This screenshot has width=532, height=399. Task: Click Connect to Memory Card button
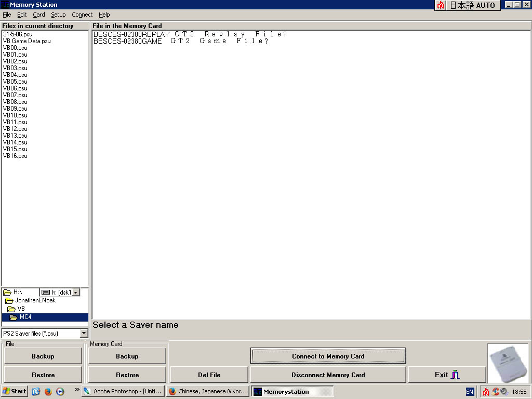328,356
